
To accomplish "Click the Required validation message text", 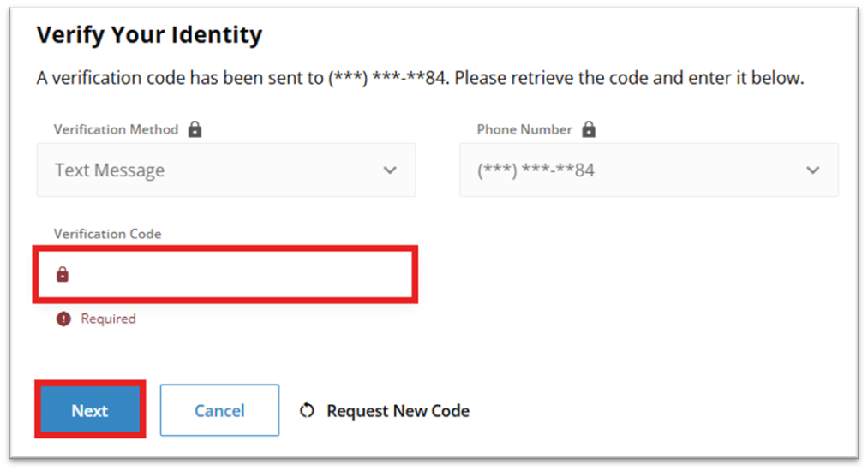I will coord(108,319).
